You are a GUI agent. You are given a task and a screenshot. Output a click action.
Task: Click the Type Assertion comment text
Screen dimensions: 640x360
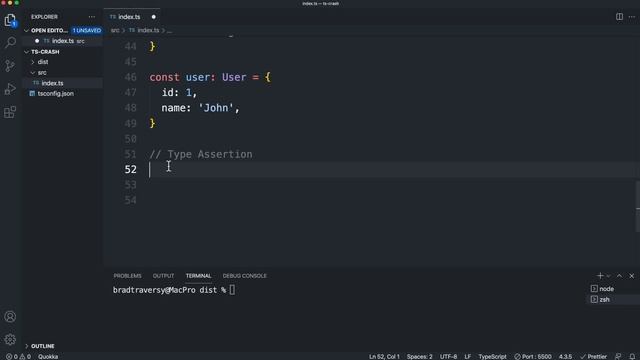tap(201, 154)
